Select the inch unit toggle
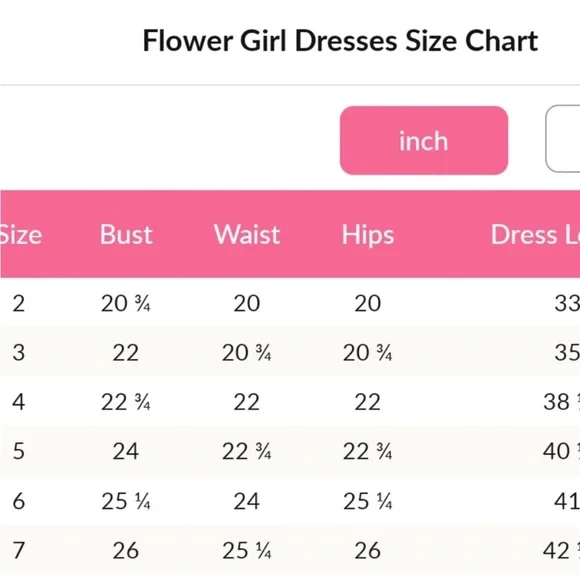Viewport: 580px width, 580px height. click(x=424, y=140)
